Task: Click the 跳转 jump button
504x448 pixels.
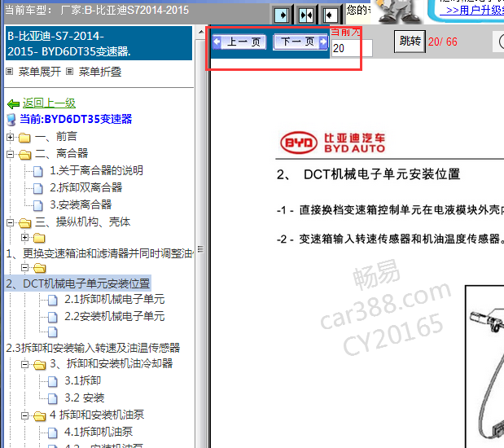Action: pyautogui.click(x=410, y=42)
